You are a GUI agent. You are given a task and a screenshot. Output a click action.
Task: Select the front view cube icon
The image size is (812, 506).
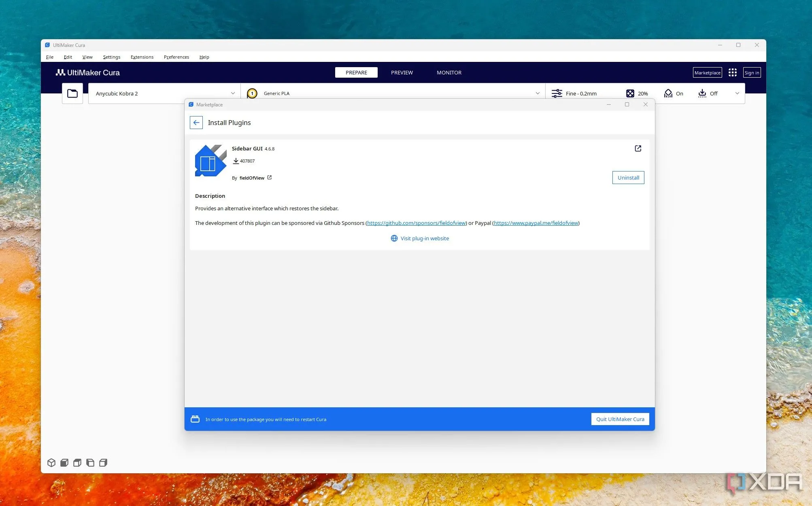point(64,462)
